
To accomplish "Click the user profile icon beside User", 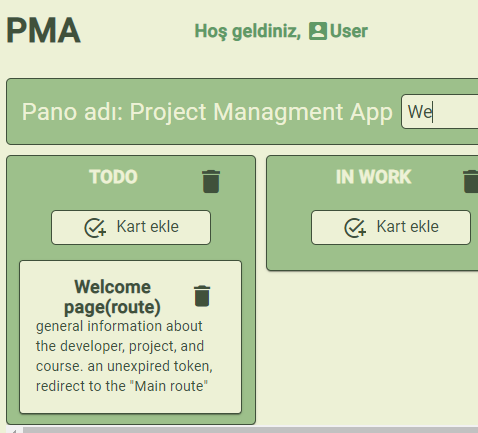I will coord(318,31).
